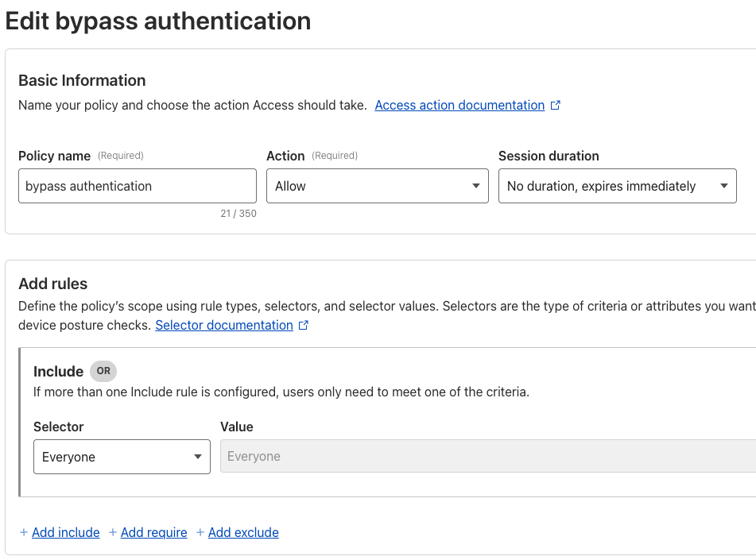Click external link icon beside Selector documentation
756x560 pixels.
(303, 326)
